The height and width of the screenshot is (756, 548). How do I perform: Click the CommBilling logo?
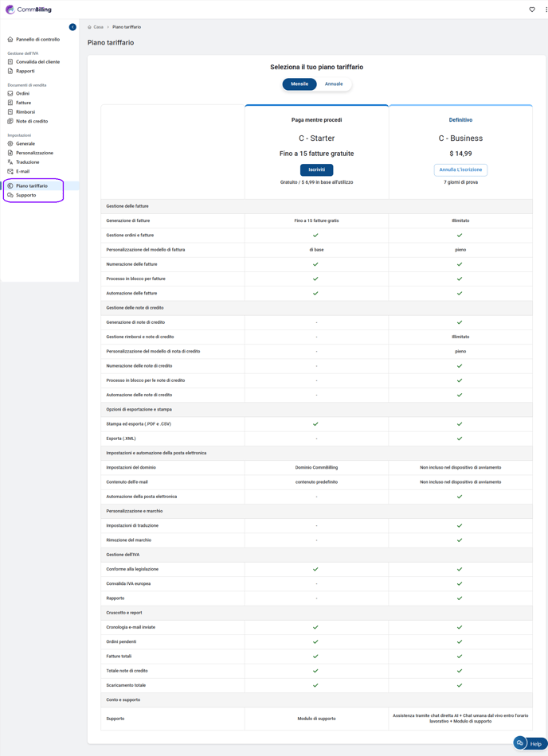(29, 10)
